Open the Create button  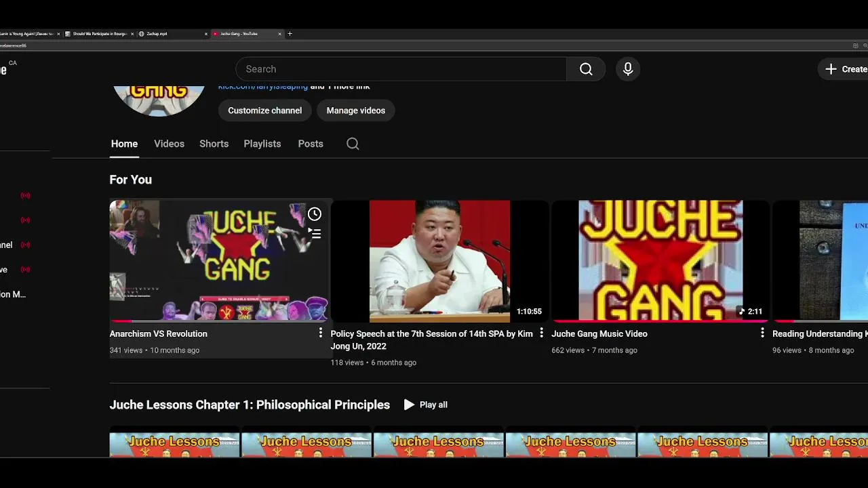(844, 69)
